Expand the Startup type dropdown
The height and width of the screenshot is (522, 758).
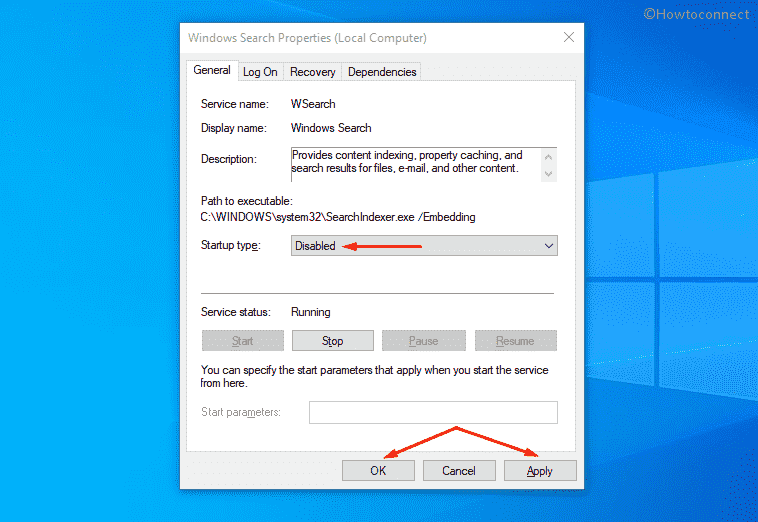point(424,246)
